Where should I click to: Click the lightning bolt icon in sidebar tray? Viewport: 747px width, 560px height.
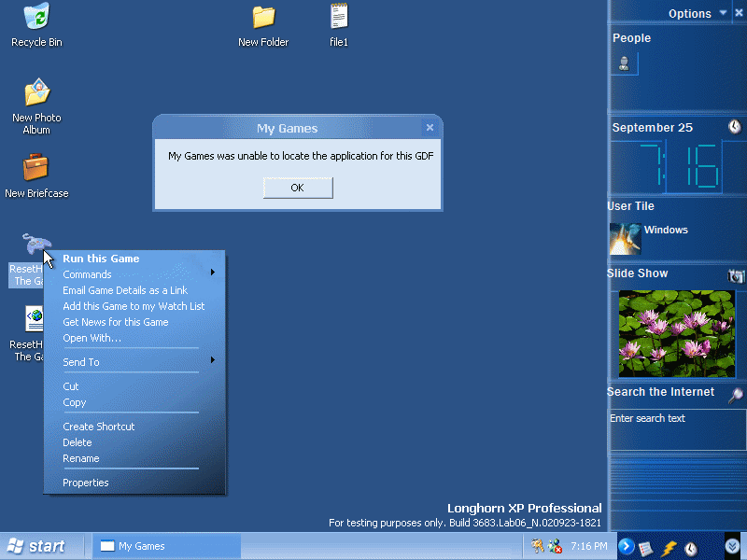tap(669, 548)
